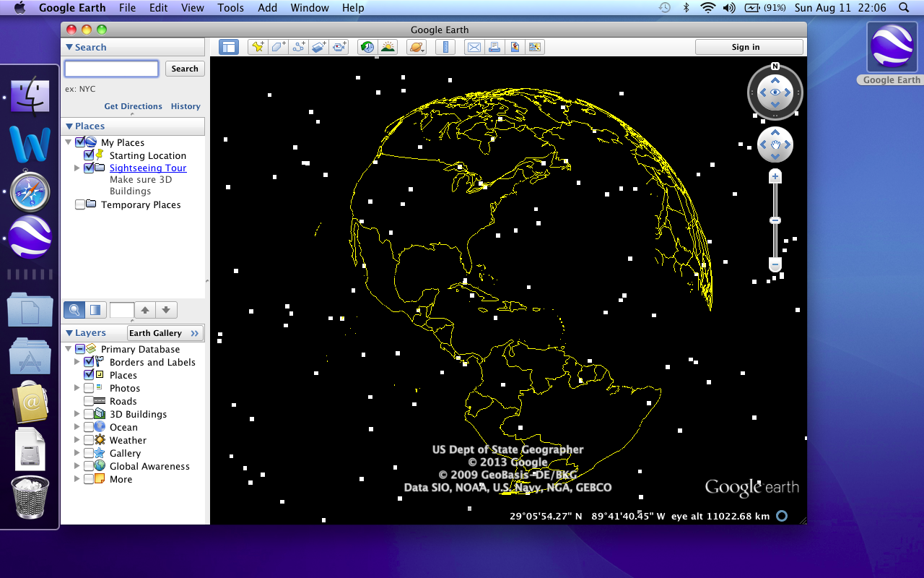Collapse the Layers panel header triangle
The width and height of the screenshot is (924, 578).
(x=69, y=333)
